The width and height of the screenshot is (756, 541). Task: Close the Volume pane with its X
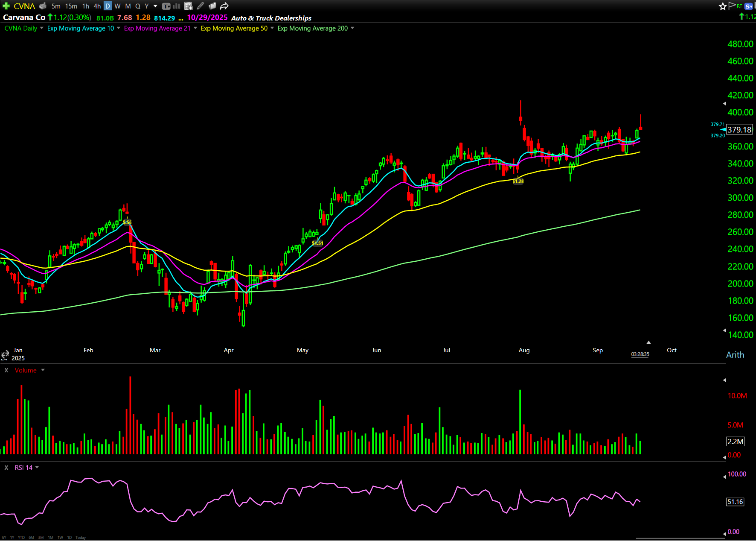point(6,370)
